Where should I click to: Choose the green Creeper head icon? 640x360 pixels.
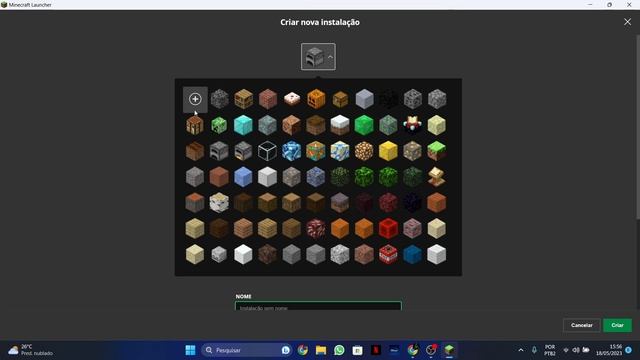pos(219,125)
